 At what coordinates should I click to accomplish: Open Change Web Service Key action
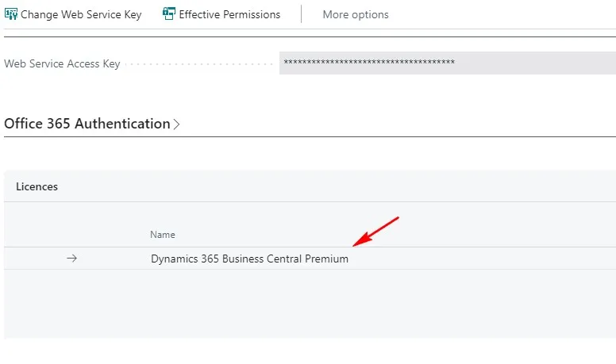tap(73, 14)
